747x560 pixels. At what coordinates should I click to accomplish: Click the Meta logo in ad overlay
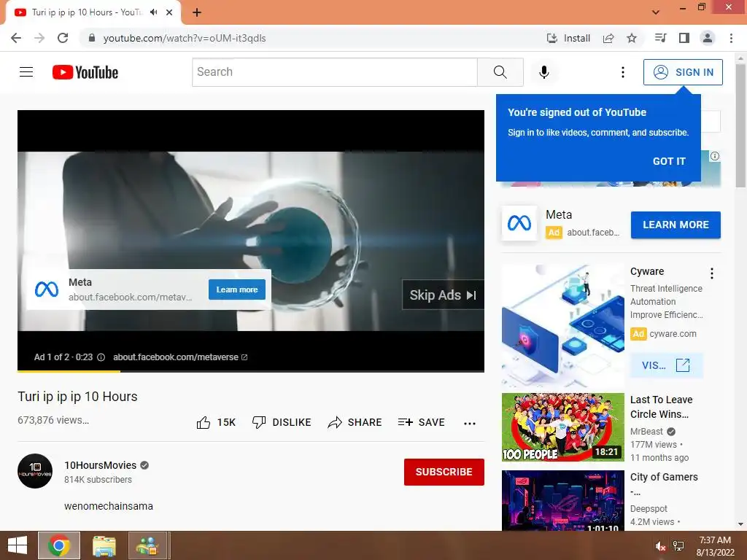click(x=47, y=289)
